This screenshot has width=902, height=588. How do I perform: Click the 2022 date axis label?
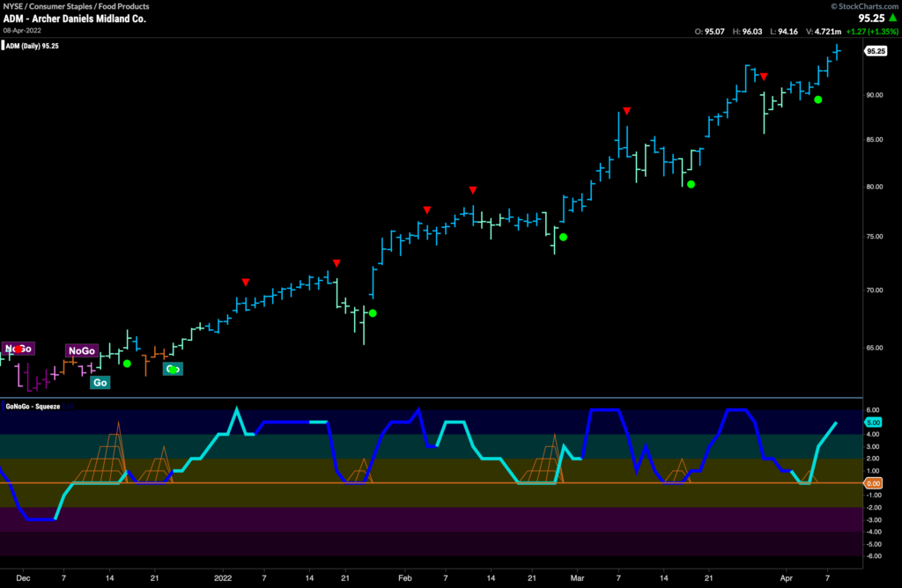pyautogui.click(x=223, y=578)
